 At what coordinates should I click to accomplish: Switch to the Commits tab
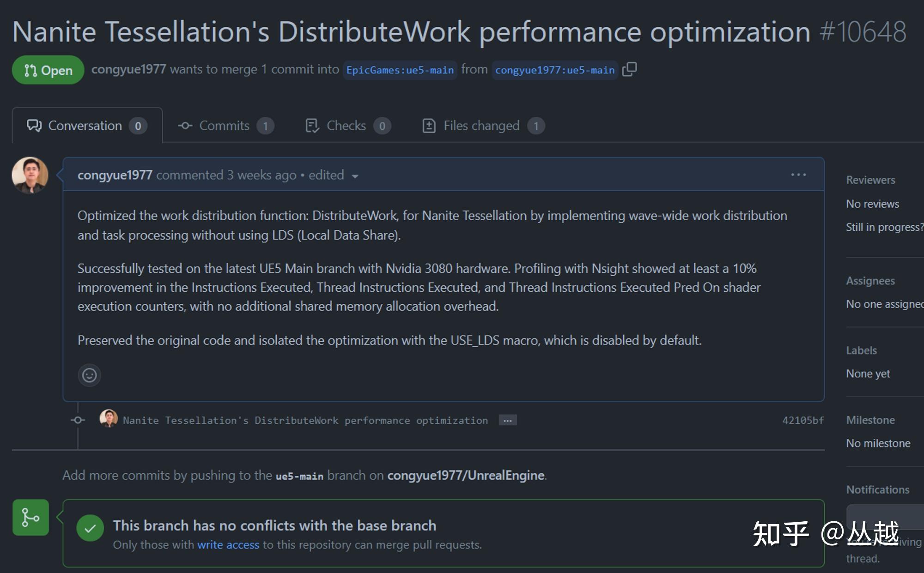(x=225, y=126)
